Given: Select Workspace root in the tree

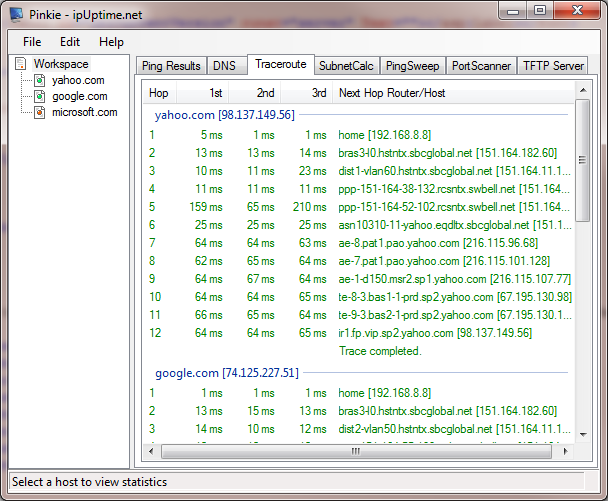Looking at the screenshot, I should coord(61,64).
